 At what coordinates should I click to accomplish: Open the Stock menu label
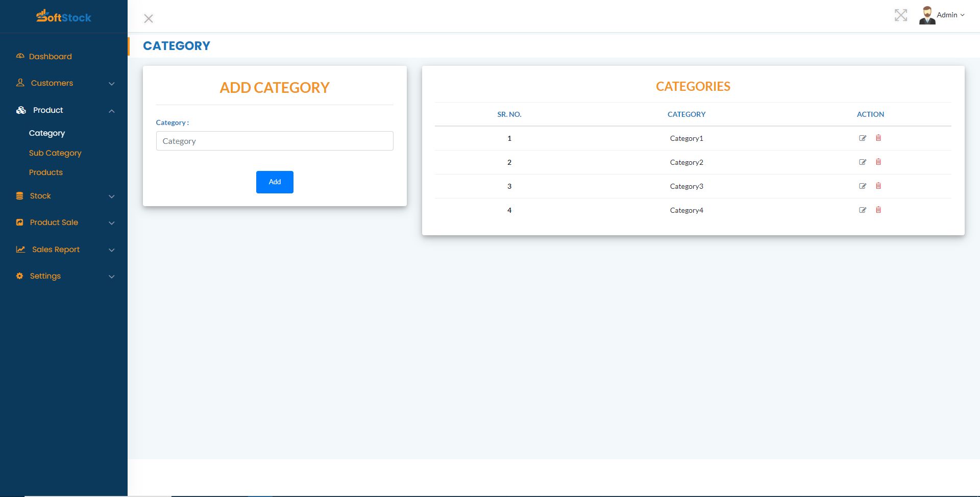pyautogui.click(x=40, y=196)
